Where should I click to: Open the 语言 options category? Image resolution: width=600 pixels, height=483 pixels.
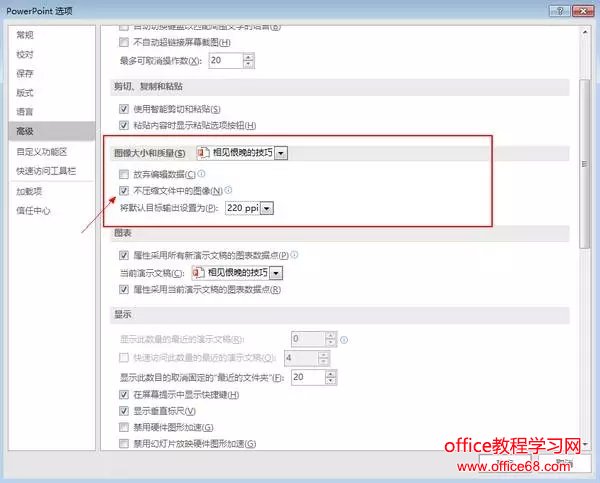click(x=25, y=112)
